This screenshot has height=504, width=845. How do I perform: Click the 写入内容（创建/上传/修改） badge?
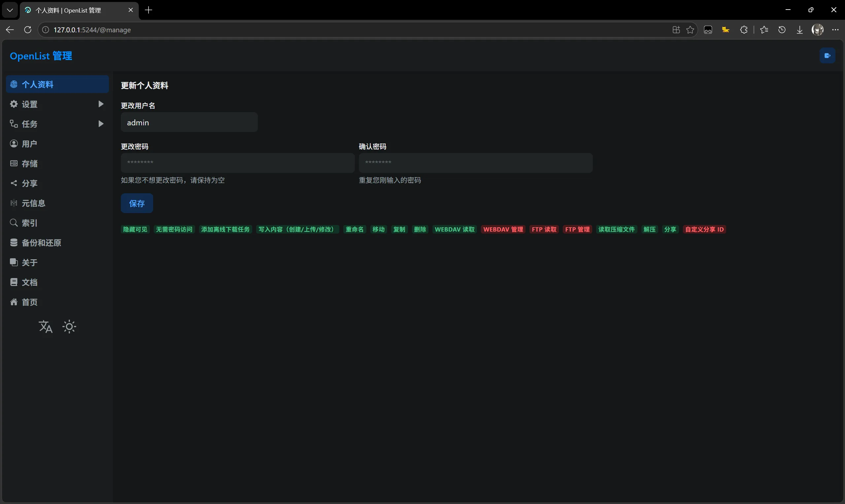(x=298, y=230)
